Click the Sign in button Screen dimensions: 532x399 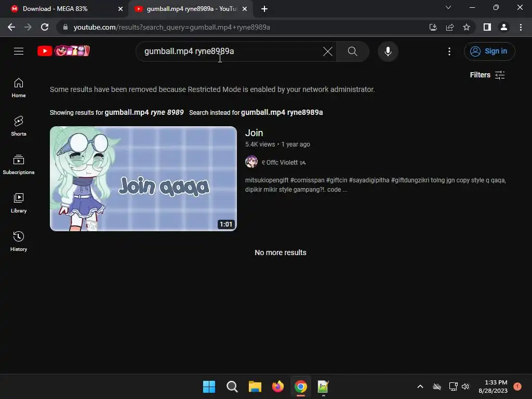489,51
